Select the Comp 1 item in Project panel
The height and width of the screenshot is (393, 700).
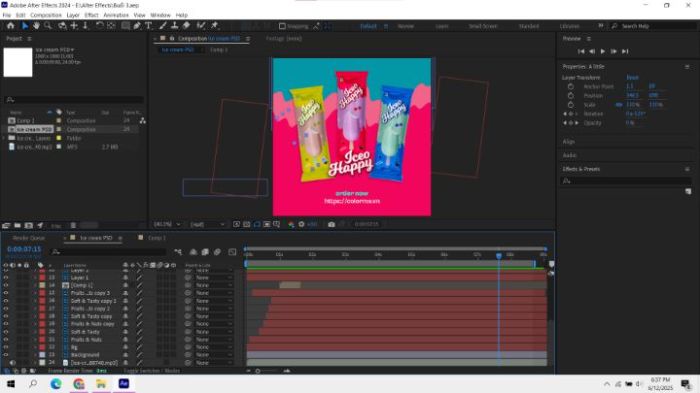25,121
